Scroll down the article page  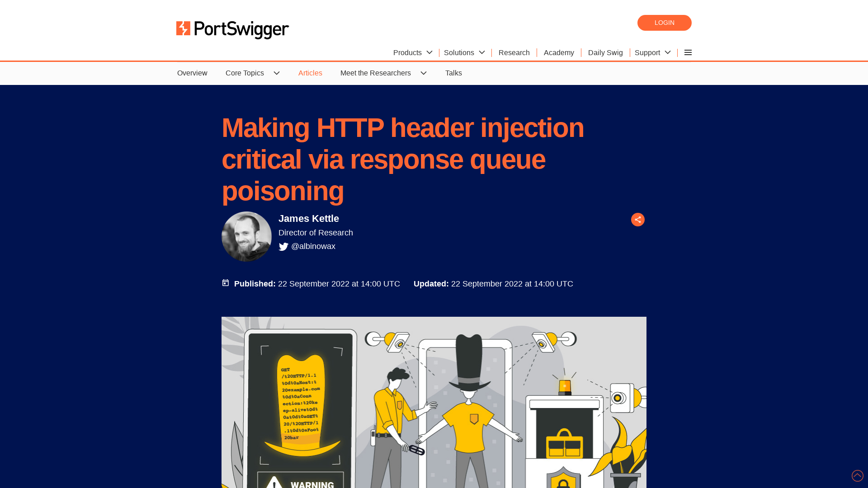(x=857, y=475)
